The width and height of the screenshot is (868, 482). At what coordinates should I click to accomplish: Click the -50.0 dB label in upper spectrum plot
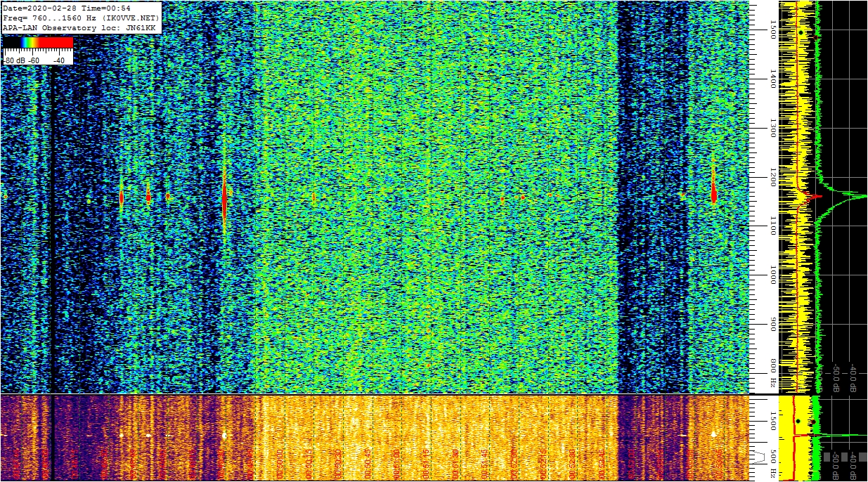point(836,378)
